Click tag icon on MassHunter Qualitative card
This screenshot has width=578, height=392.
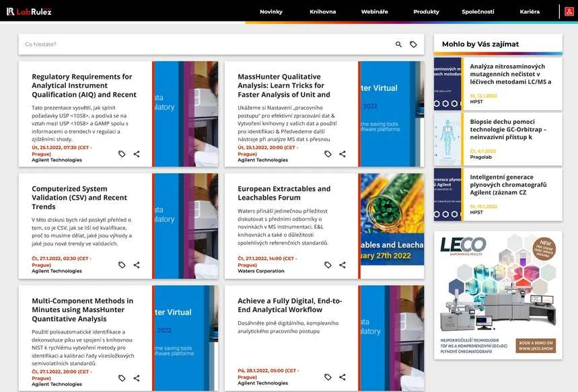(328, 154)
